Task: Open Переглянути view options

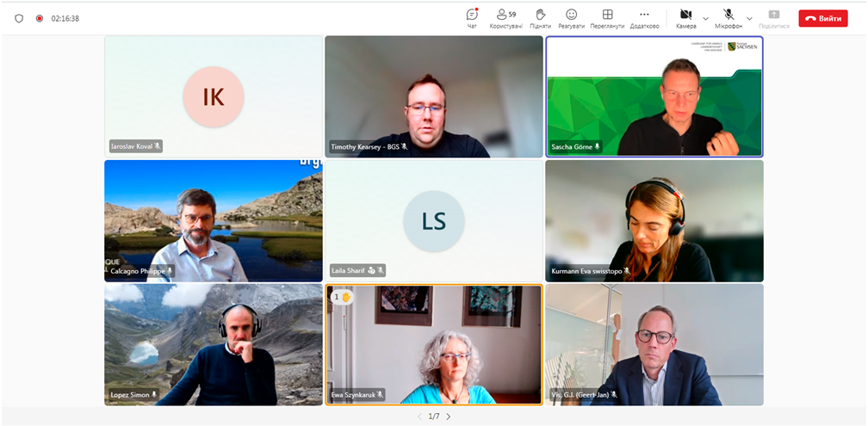Action: tap(607, 18)
